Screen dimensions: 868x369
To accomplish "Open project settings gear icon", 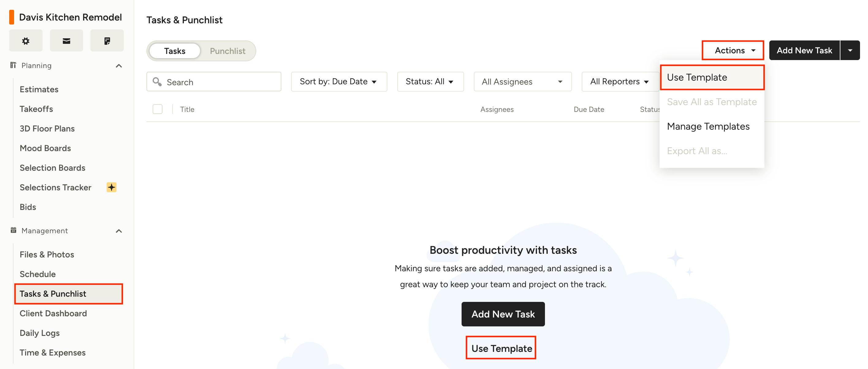I will point(26,41).
